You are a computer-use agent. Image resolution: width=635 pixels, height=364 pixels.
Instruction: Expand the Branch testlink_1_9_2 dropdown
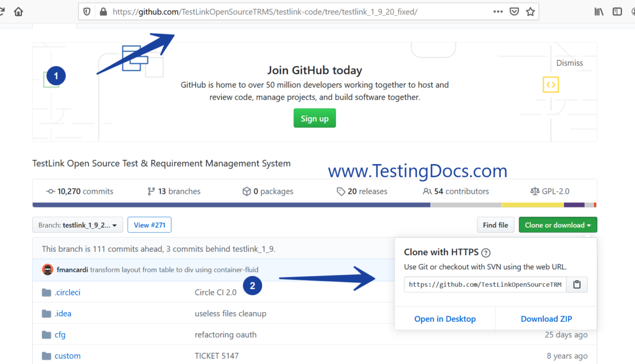(x=78, y=225)
